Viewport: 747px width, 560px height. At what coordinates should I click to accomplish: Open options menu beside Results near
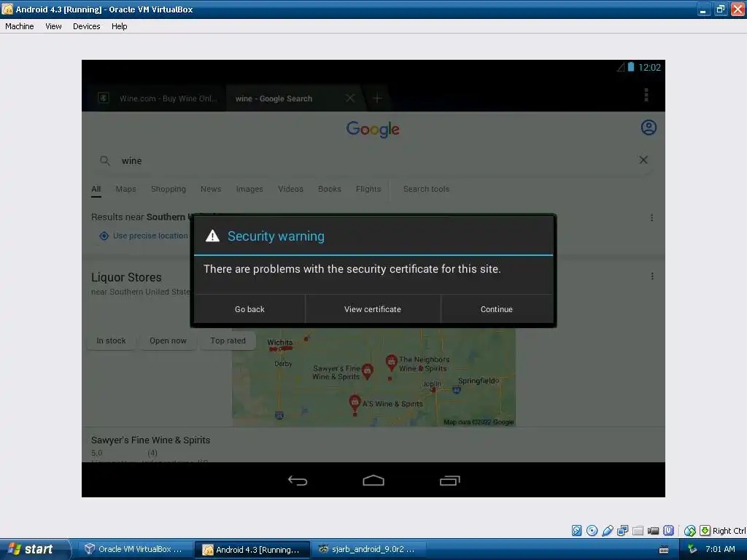coord(651,217)
